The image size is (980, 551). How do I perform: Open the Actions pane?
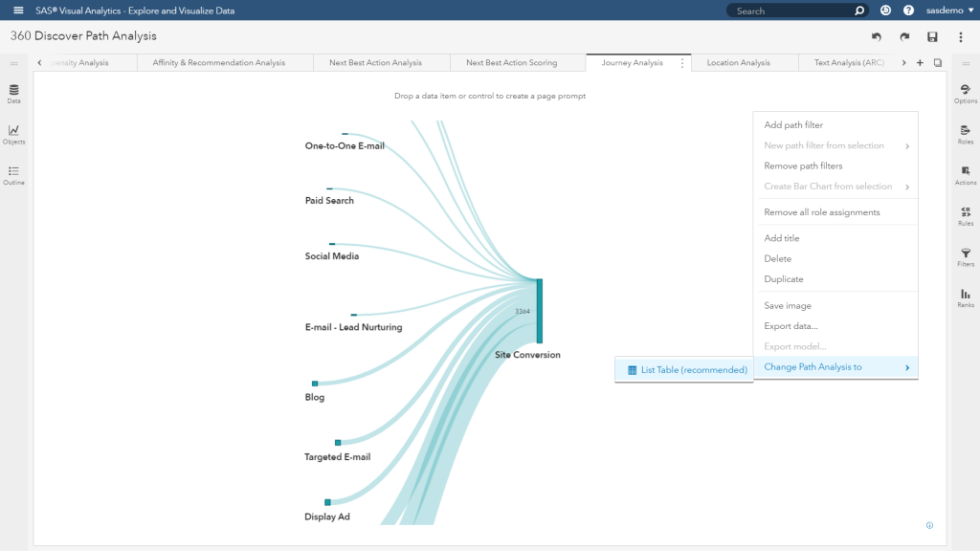click(966, 176)
